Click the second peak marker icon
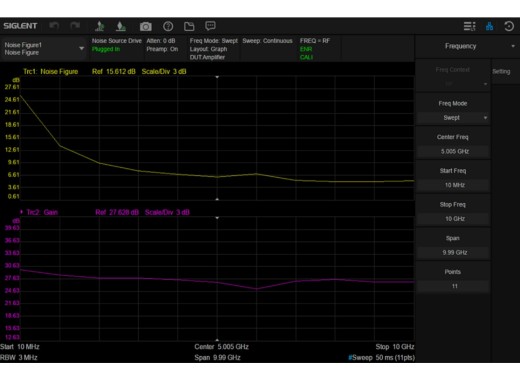Viewport: 520px width, 380px height. (x=121, y=26)
